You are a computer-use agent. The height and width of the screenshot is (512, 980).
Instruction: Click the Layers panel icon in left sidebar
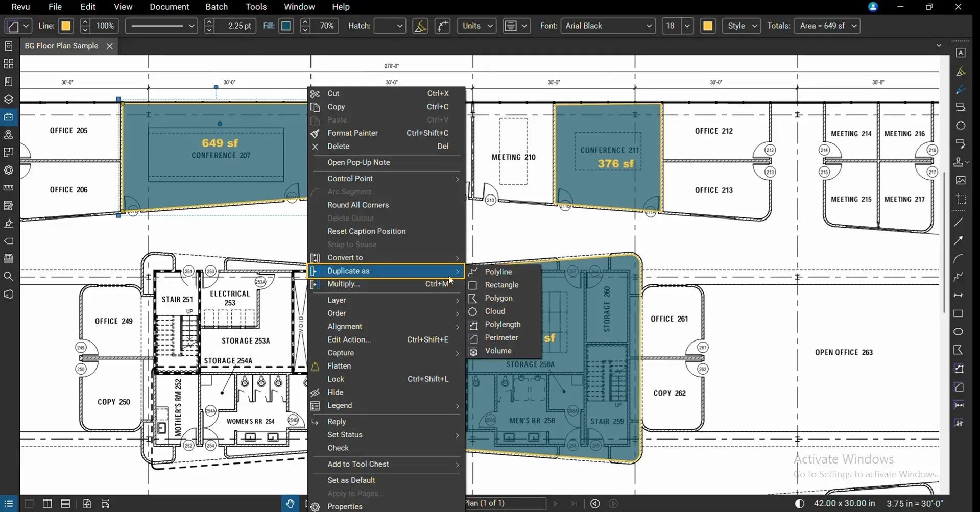8,99
